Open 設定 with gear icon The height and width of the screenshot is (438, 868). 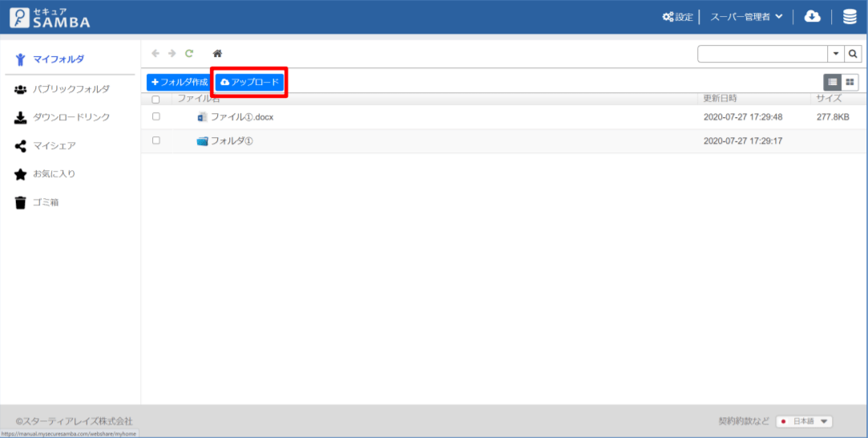click(677, 17)
